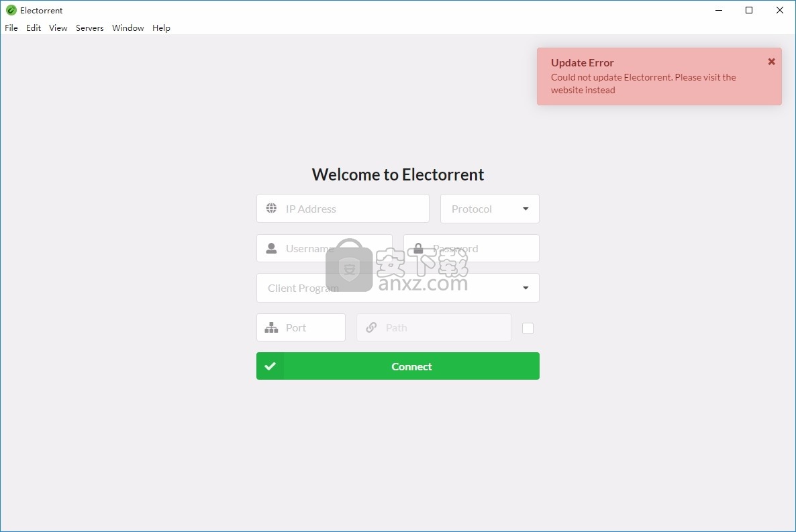Viewport: 796px width, 532px height.
Task: Click the lock icon in Password field
Action: click(418, 248)
